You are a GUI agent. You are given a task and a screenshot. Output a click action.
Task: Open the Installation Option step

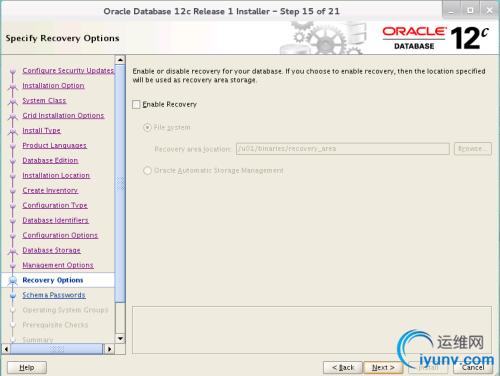53,86
